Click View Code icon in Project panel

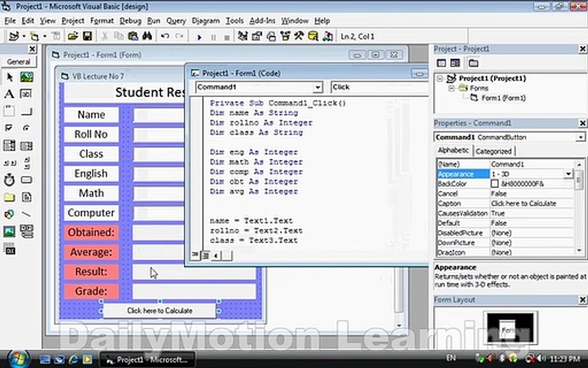[442, 63]
